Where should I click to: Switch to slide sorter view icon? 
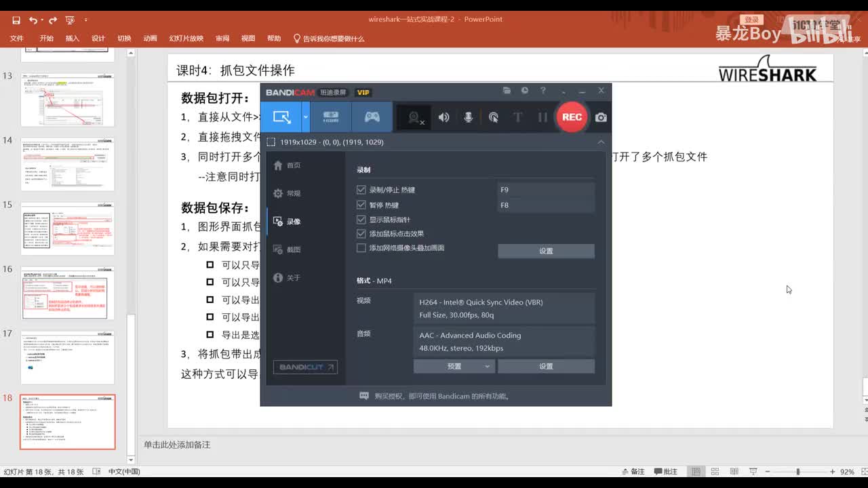pyautogui.click(x=715, y=471)
